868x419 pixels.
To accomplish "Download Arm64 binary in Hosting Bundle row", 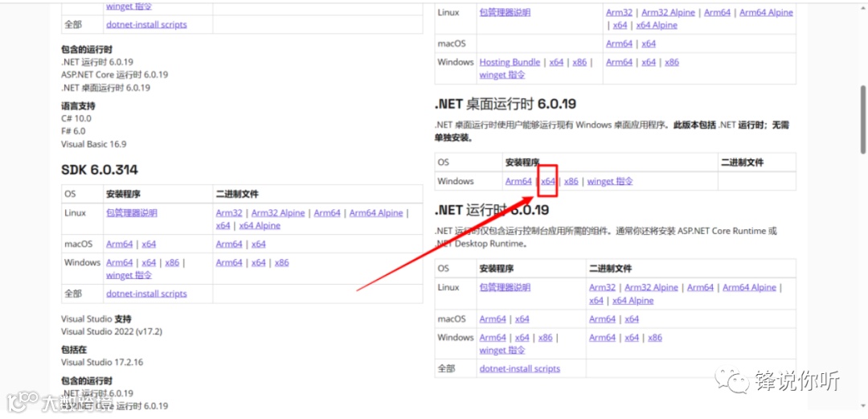I will (619, 62).
